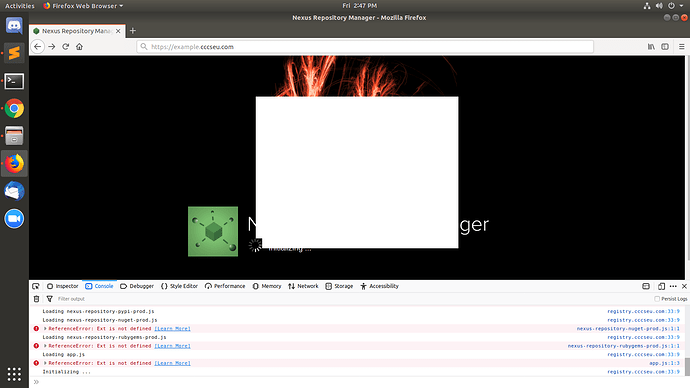The image size is (690, 388).
Task: Select the 'Loading app.js' log line
Action: click(64, 355)
